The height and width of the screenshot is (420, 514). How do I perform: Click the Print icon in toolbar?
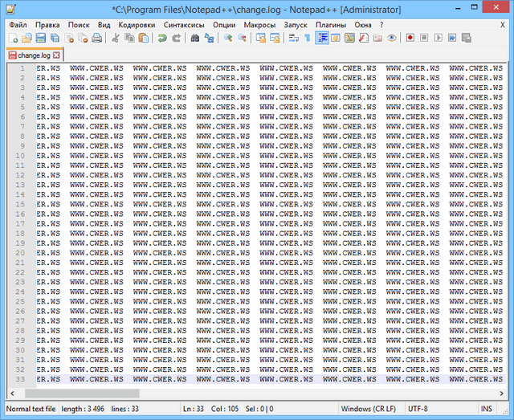pos(96,38)
